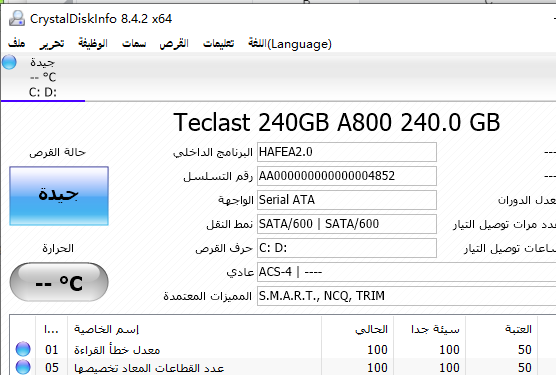The image size is (556, 375).
Task: Open the تحرير (Edit) menu
Action: point(52,44)
